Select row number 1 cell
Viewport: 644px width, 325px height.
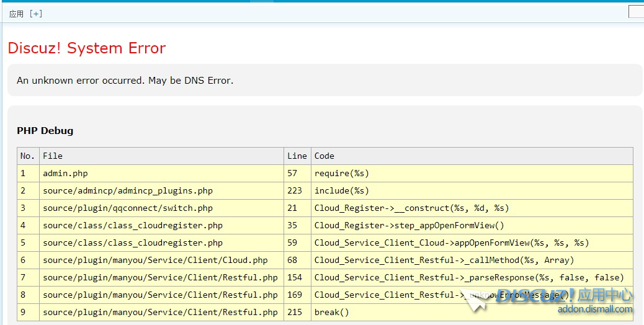[29, 173]
